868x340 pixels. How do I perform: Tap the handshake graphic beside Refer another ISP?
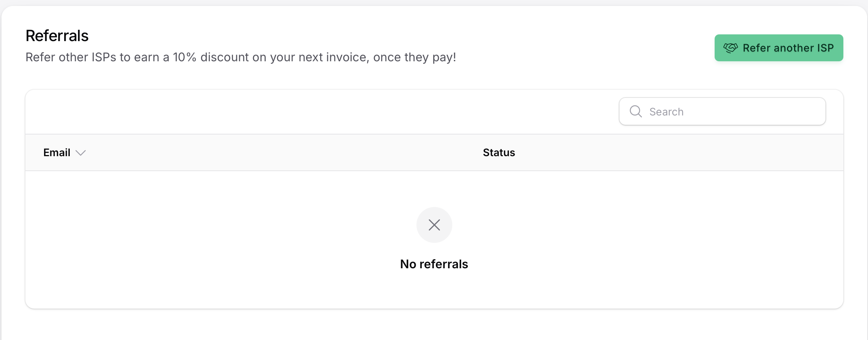tap(731, 47)
